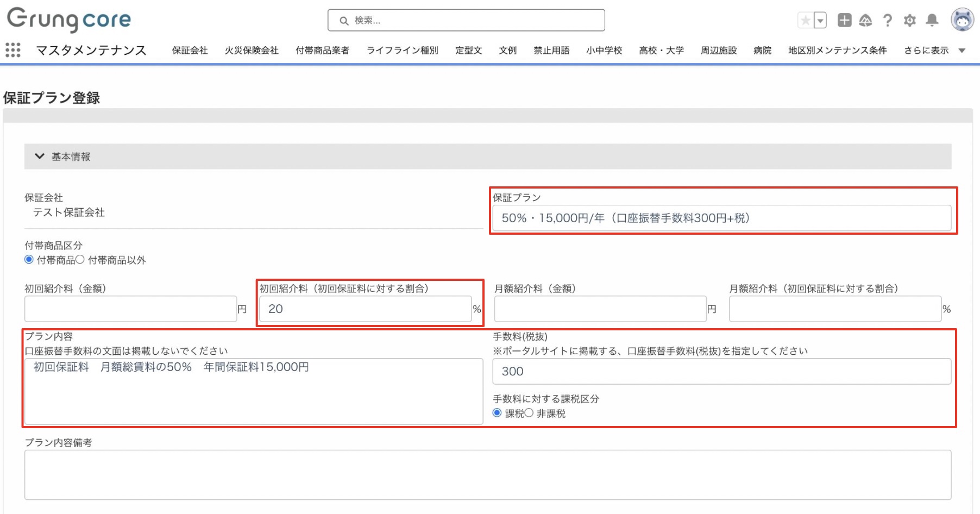Go to the 火災保険会社 tab
The image size is (980, 514).
click(x=252, y=51)
